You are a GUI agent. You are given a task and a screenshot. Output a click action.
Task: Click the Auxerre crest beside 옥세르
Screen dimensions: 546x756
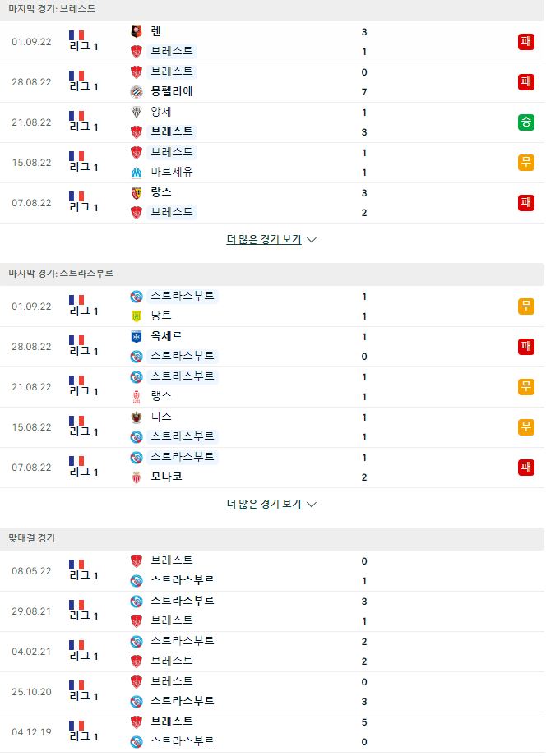pyautogui.click(x=136, y=337)
